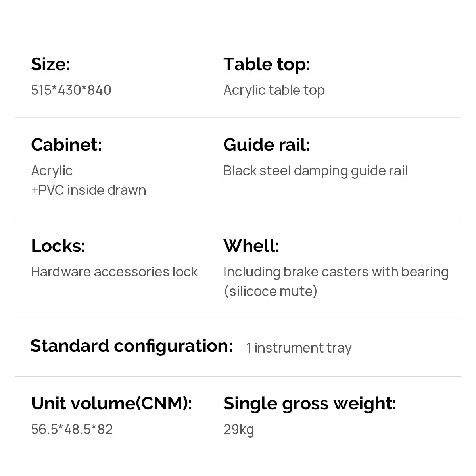476x476 pixels.
Task: Click "Including brake casters with bearing" text
Action: pyautogui.click(x=336, y=272)
